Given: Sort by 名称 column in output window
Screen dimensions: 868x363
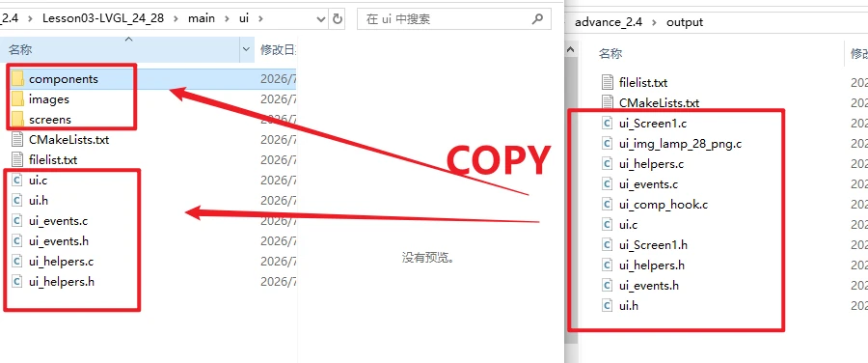Looking at the screenshot, I should [610, 53].
